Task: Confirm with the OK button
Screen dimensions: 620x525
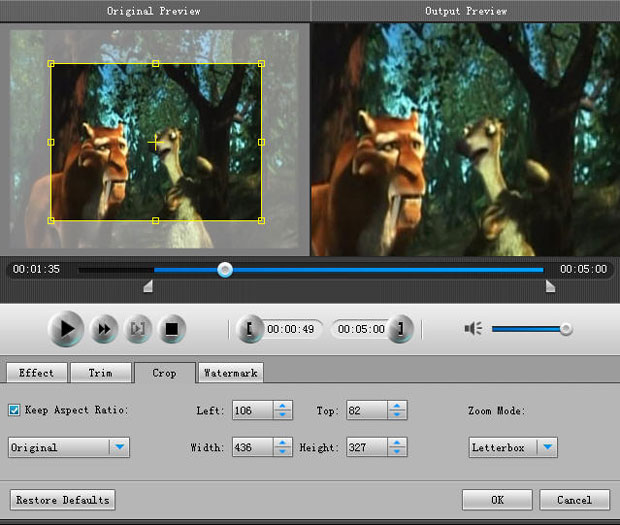Action: tap(497, 500)
